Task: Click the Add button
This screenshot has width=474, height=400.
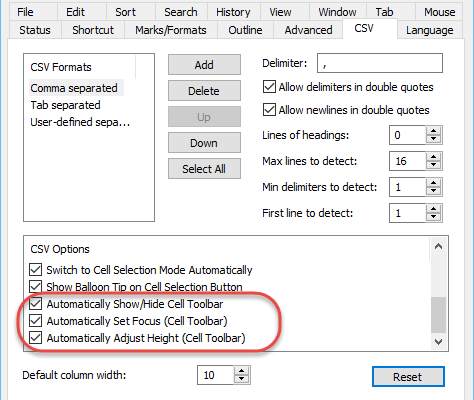Action: click(x=204, y=65)
